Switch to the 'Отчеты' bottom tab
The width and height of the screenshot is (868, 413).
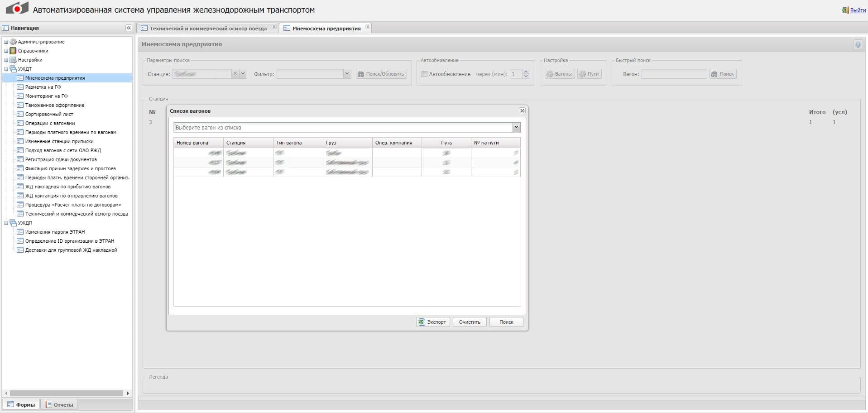(x=59, y=405)
